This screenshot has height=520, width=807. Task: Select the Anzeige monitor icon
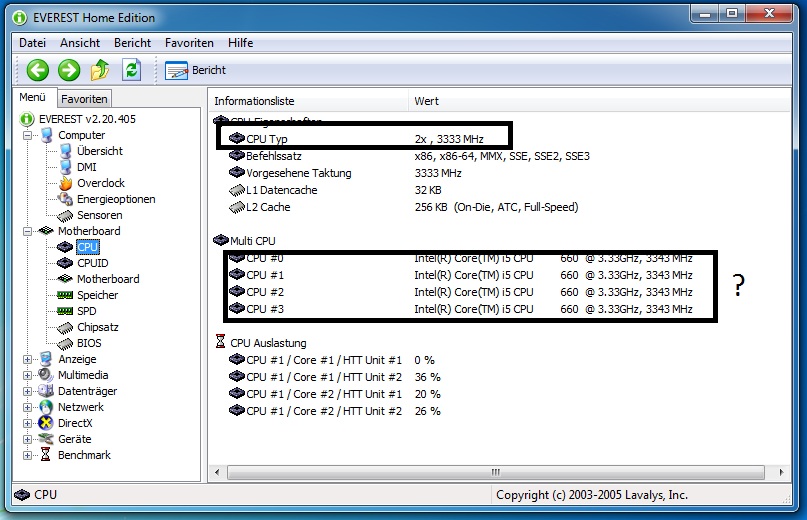click(x=46, y=359)
